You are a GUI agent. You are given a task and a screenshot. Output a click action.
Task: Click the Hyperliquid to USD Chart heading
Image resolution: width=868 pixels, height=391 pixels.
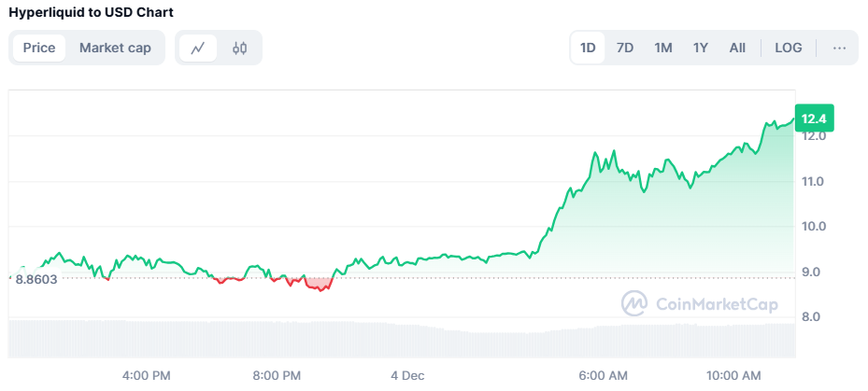(91, 12)
